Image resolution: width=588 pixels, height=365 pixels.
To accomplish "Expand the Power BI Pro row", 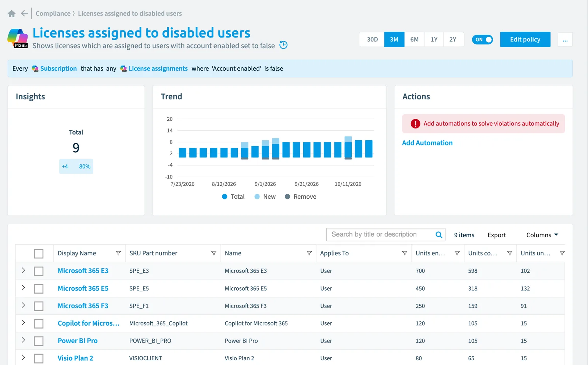I will 23,340.
